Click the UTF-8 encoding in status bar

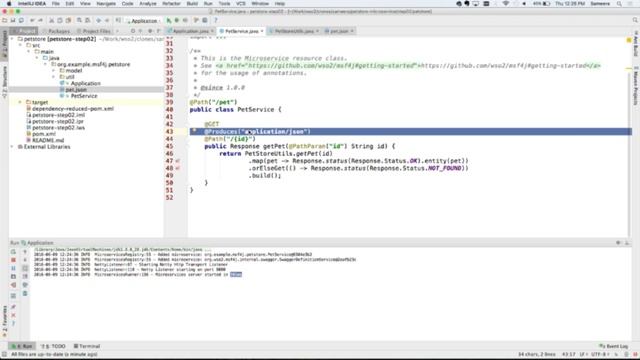click(x=599, y=354)
